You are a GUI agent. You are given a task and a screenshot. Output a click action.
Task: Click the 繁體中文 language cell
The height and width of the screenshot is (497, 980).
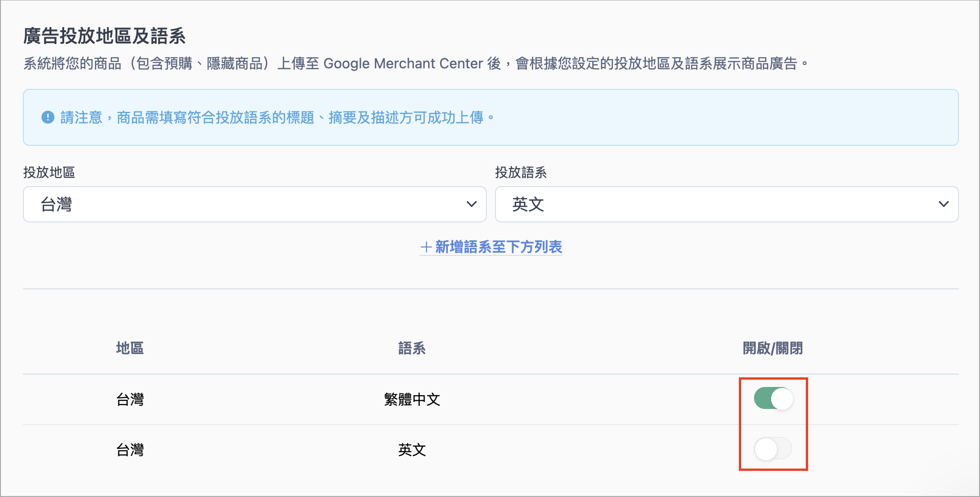point(412,399)
